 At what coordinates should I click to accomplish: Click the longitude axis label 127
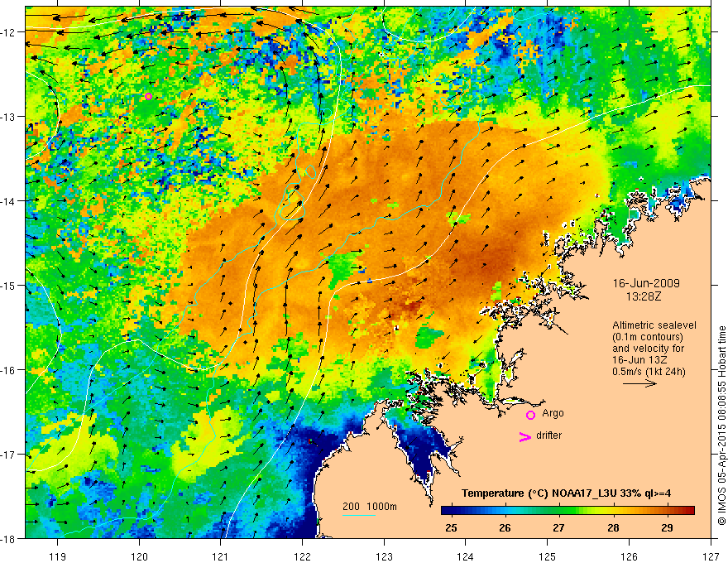[711, 556]
